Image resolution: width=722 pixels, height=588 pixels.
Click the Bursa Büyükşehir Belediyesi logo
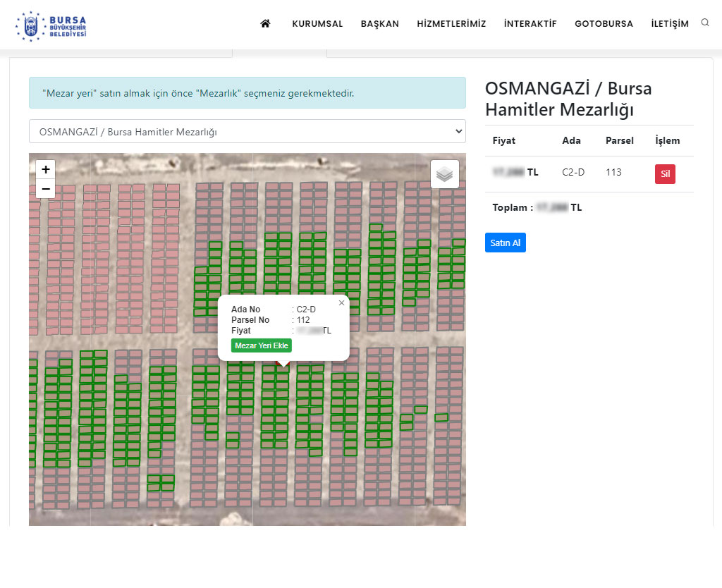(x=51, y=25)
